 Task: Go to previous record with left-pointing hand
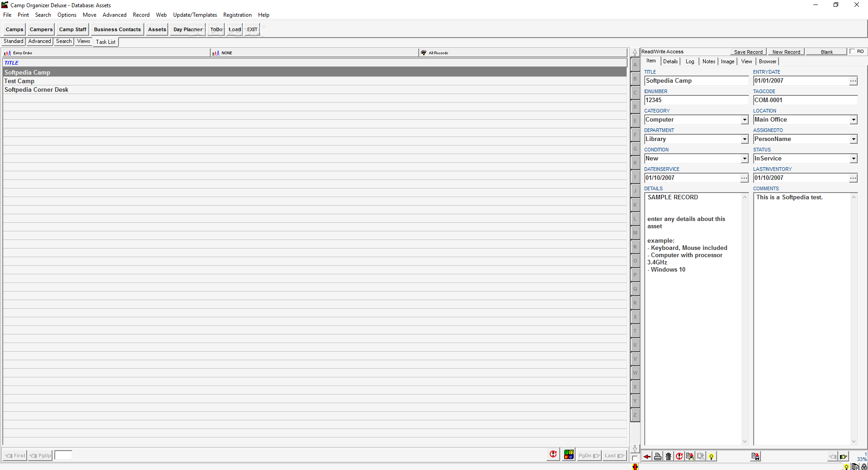pos(833,456)
